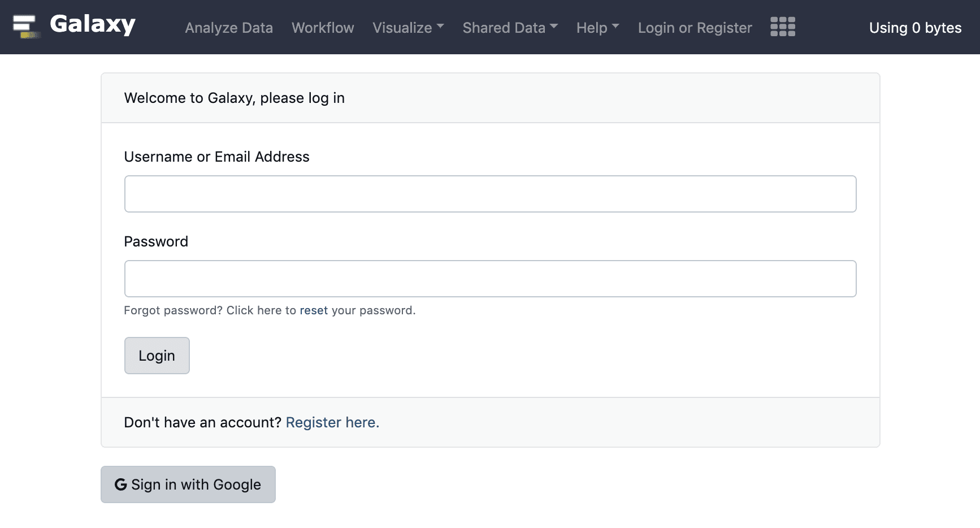Screen dimensions: 980x528
Task: Select Login or Register in navbar
Action: click(x=695, y=28)
